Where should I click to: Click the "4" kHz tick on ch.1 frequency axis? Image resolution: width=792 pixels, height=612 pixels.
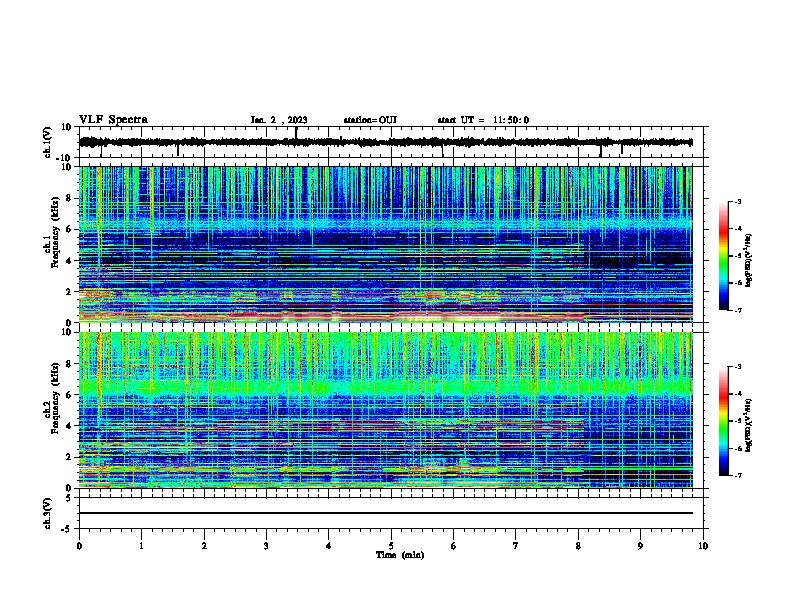[69, 261]
